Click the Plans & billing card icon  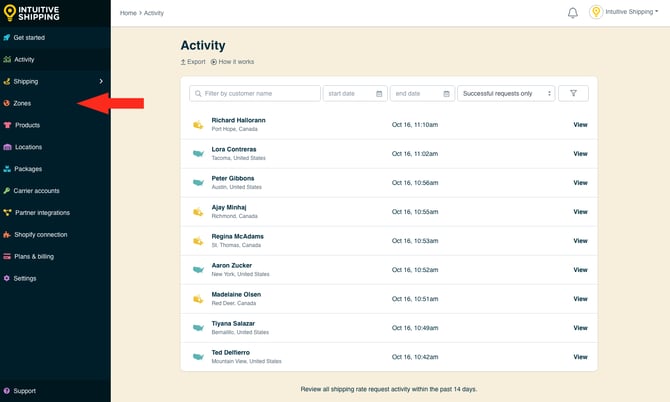tap(7, 256)
